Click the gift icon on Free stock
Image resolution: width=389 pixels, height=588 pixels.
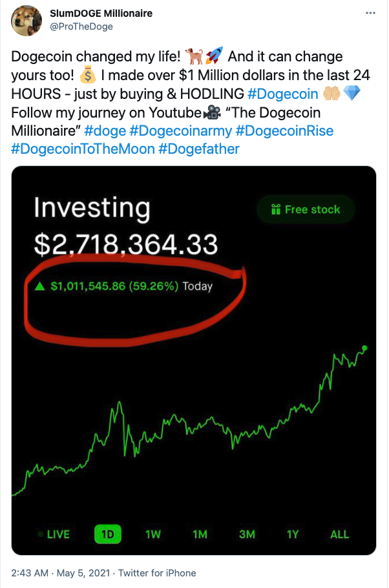(276, 209)
